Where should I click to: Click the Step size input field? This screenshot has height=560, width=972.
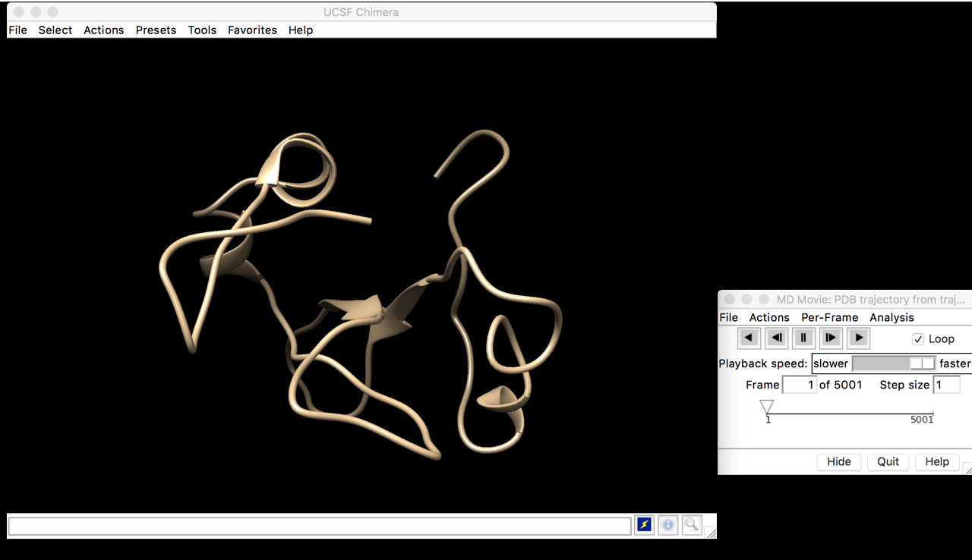(947, 385)
